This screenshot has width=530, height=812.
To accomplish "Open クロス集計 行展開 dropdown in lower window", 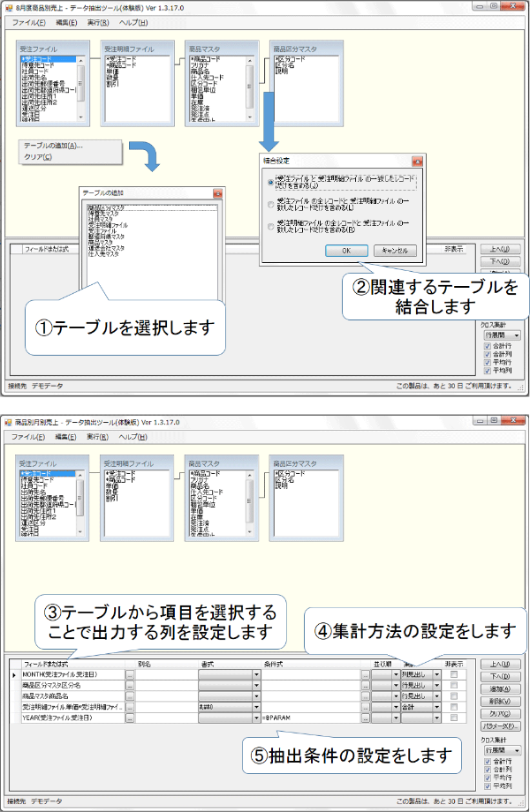I will pyautogui.click(x=502, y=751).
